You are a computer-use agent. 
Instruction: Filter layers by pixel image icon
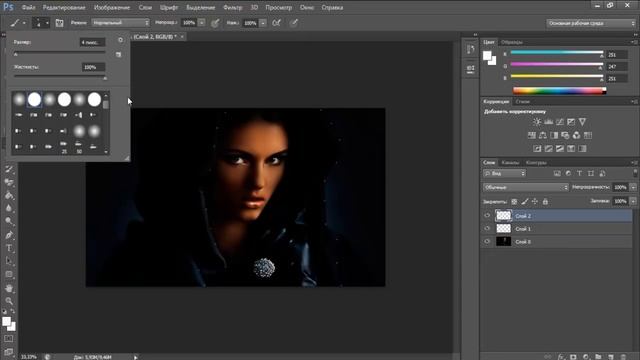pyautogui.click(x=557, y=173)
